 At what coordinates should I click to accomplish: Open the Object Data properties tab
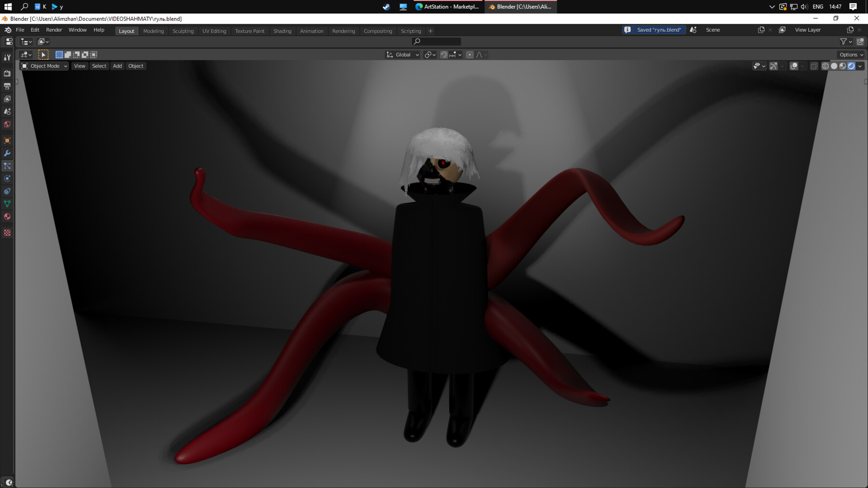click(7, 204)
